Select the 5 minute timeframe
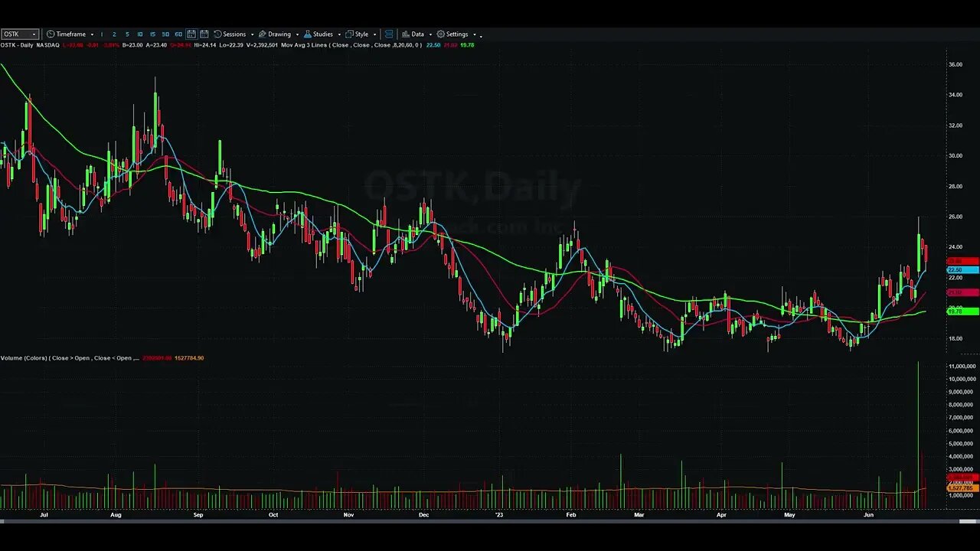 (x=127, y=34)
